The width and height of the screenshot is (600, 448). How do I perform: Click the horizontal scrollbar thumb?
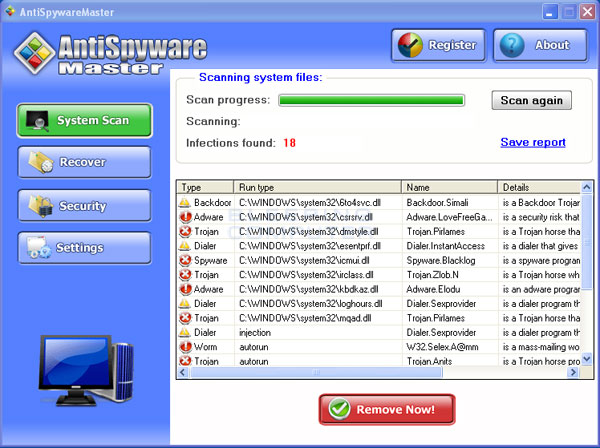pos(316,372)
